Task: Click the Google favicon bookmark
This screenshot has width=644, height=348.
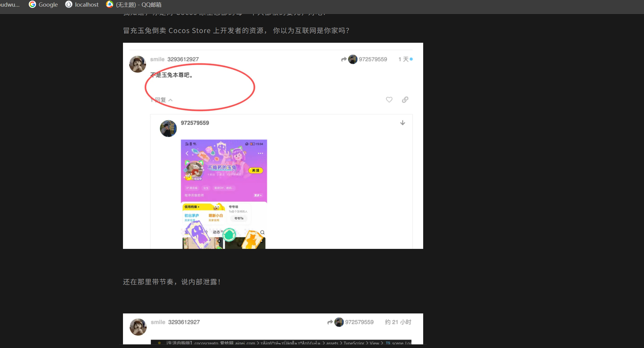Action: [x=32, y=5]
